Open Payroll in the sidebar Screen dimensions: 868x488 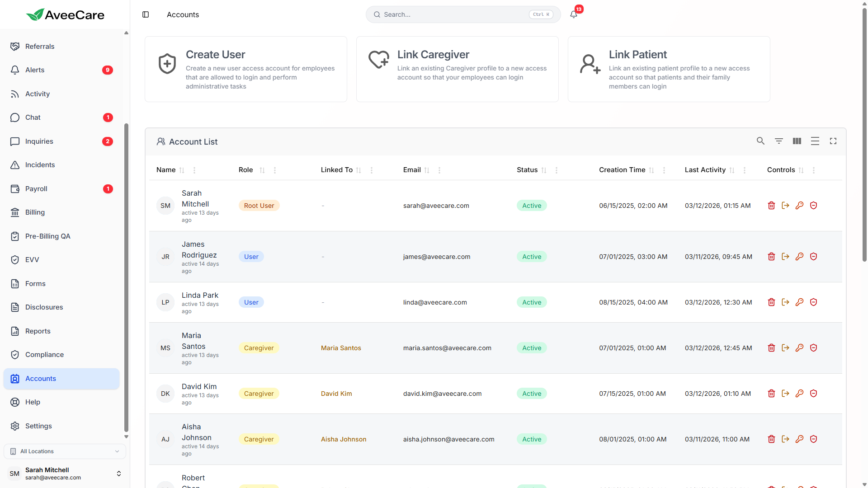(x=36, y=189)
